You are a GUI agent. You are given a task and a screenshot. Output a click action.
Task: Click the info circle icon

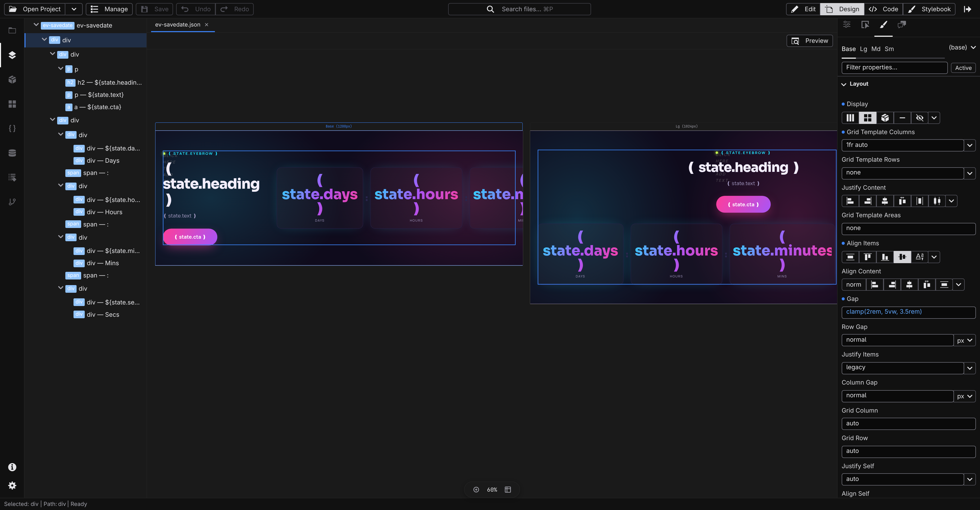tap(12, 467)
